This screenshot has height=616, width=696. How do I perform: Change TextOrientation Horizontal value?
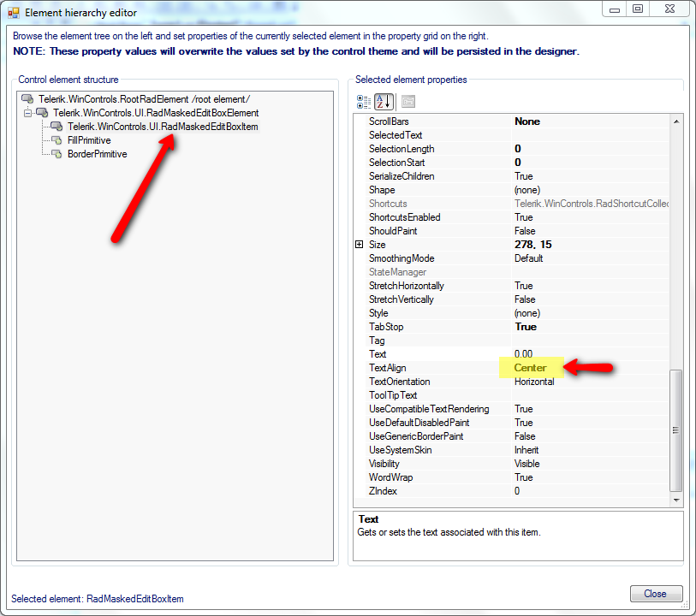point(591,382)
